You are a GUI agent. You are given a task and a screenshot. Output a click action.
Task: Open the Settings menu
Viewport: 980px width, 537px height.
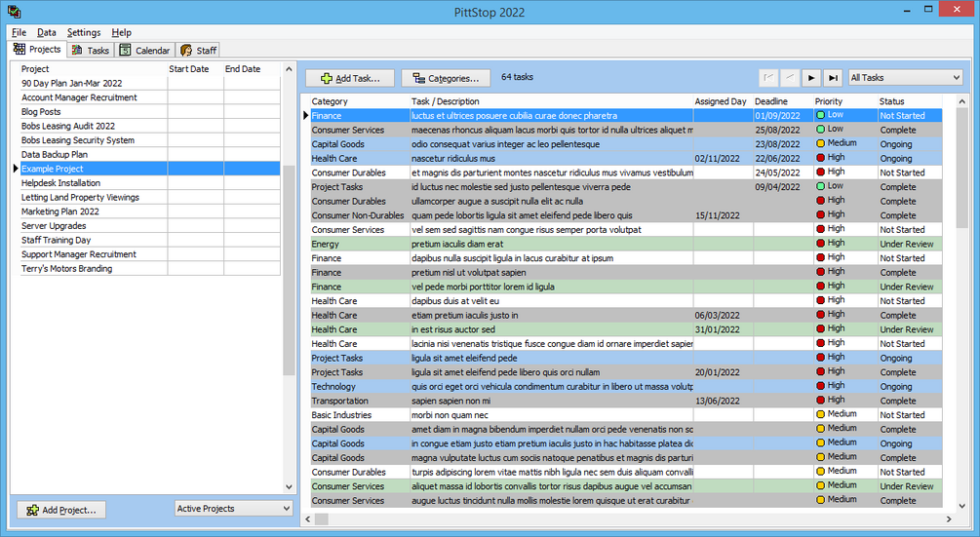(x=84, y=32)
